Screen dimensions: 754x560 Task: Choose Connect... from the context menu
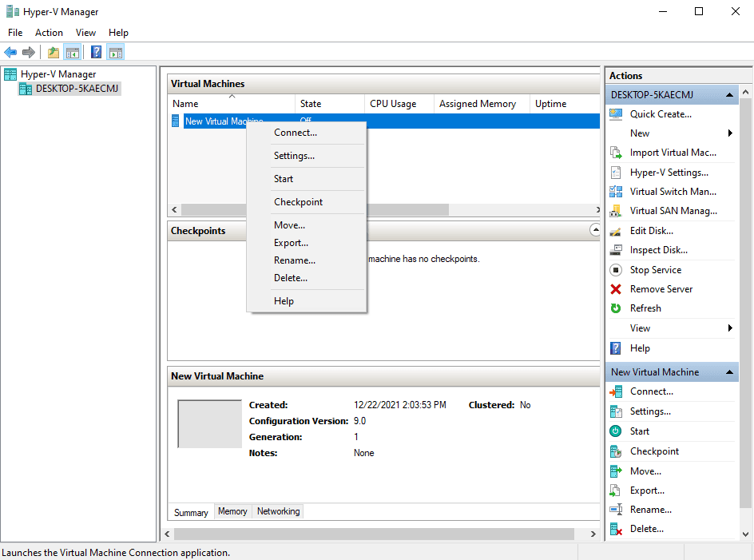307,133
